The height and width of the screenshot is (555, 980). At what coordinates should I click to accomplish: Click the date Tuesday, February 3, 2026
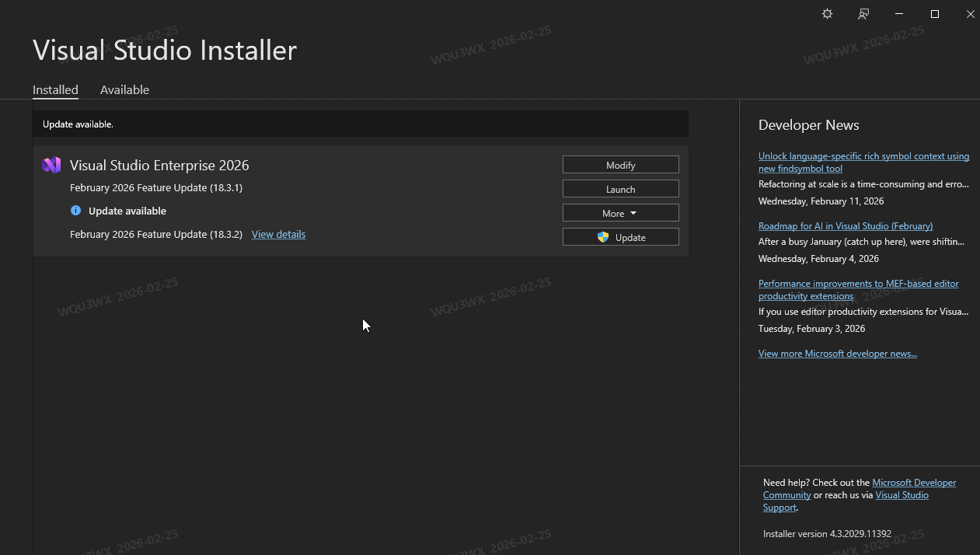tap(812, 329)
